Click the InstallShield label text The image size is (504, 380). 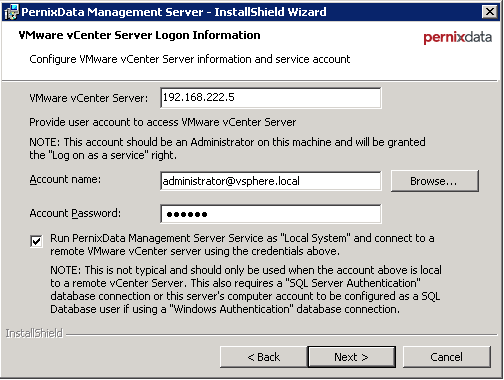pyautogui.click(x=34, y=333)
